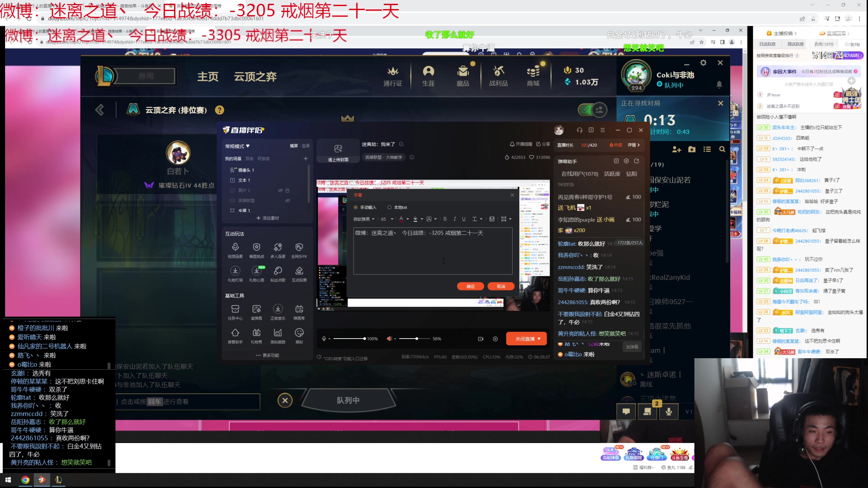Screen dimensions: 868x488
Task: Click the 关闭直播 stop streaming button
Action: coord(526,339)
